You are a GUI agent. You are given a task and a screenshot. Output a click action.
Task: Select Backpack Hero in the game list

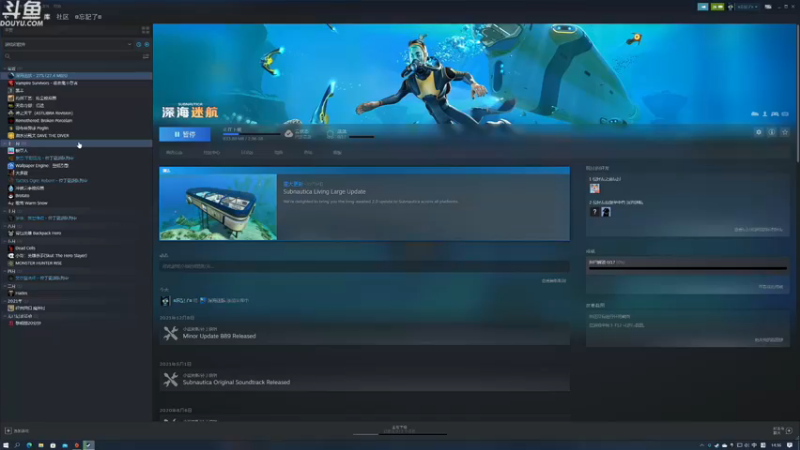(77, 233)
